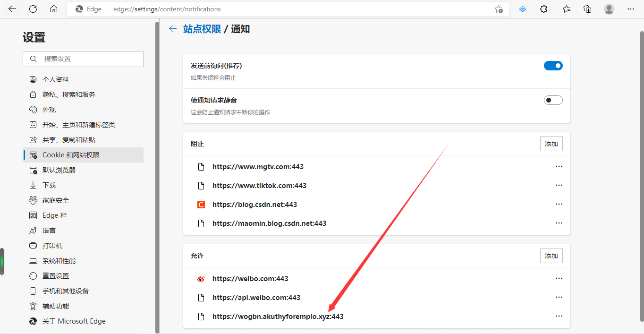Image resolution: width=644 pixels, height=334 pixels.
Task: Click the 站点权限 breadcrumb link
Action: (202, 29)
